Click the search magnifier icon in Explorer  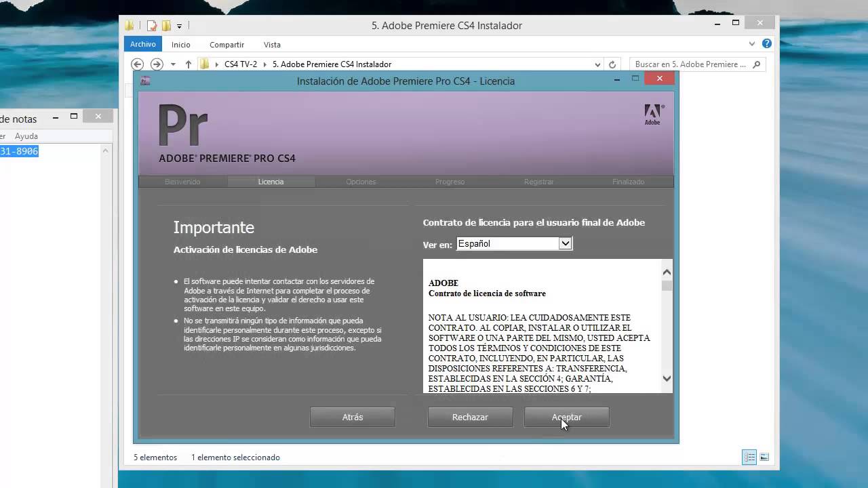click(757, 64)
